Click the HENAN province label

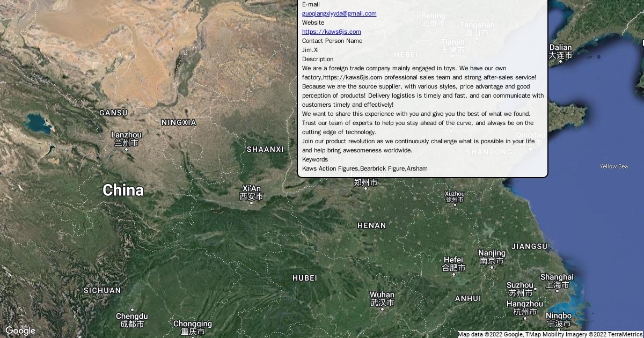click(x=371, y=226)
